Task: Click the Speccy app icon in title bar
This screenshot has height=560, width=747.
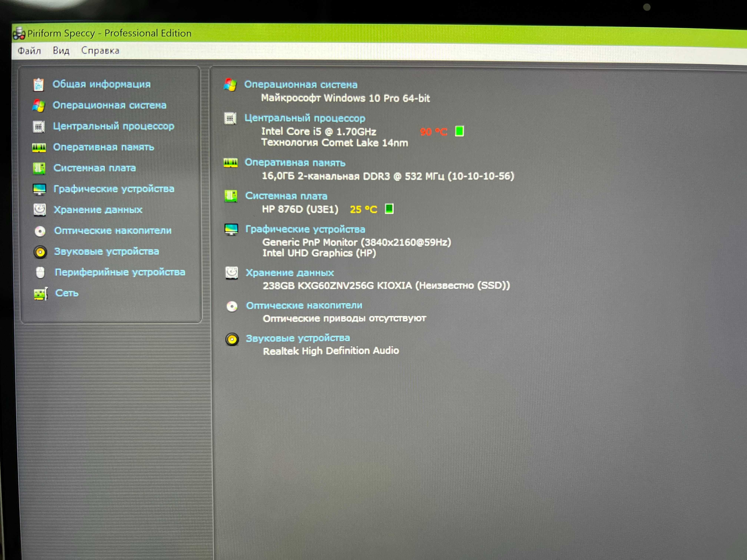Action: [x=19, y=33]
